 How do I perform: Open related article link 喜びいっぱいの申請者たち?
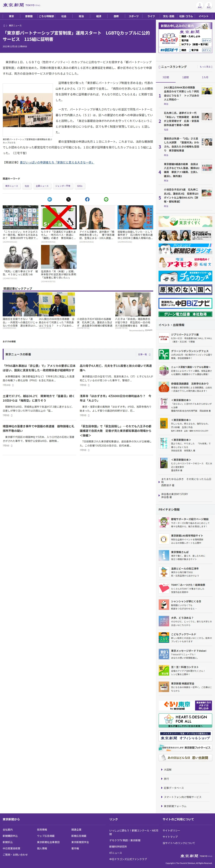pos(57,162)
